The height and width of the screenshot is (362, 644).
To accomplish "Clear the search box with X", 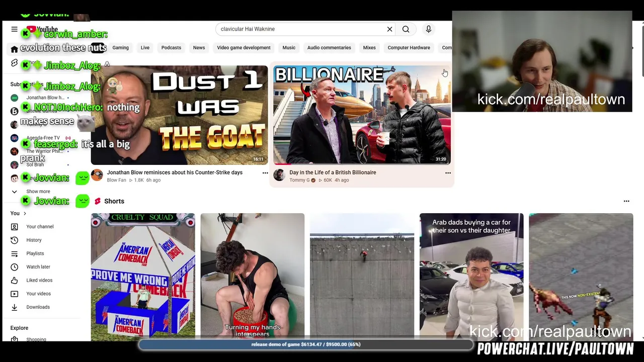I will tap(389, 29).
